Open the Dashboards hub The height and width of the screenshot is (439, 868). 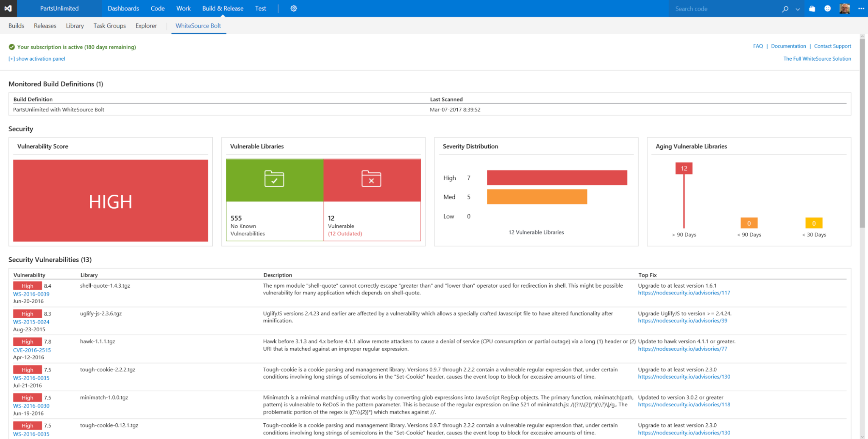123,8
